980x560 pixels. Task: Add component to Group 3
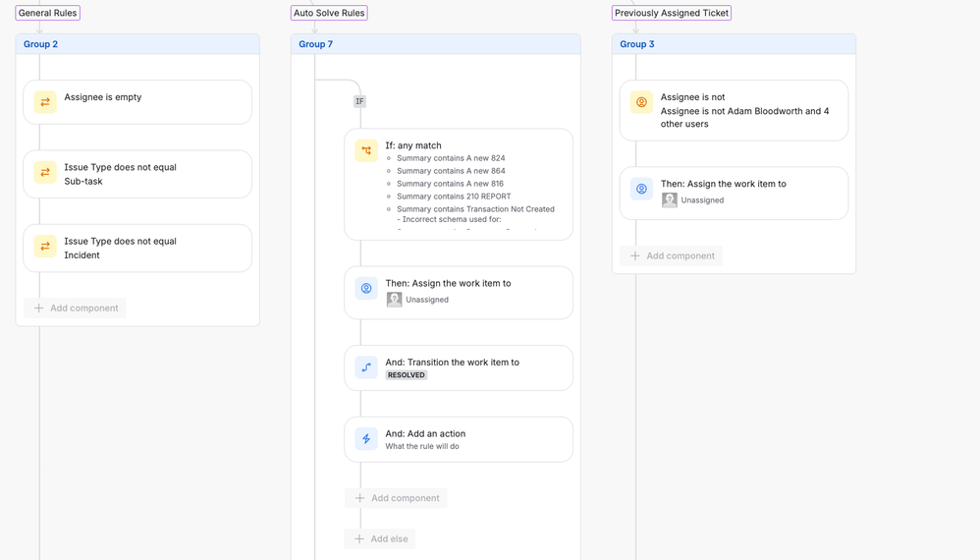coord(672,255)
